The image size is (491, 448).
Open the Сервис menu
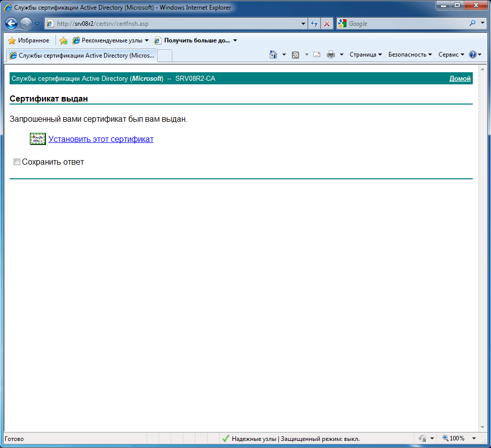[451, 55]
